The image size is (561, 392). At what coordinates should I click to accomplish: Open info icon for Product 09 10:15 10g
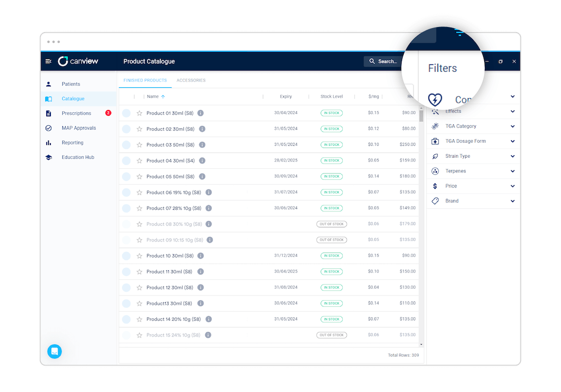(210, 240)
